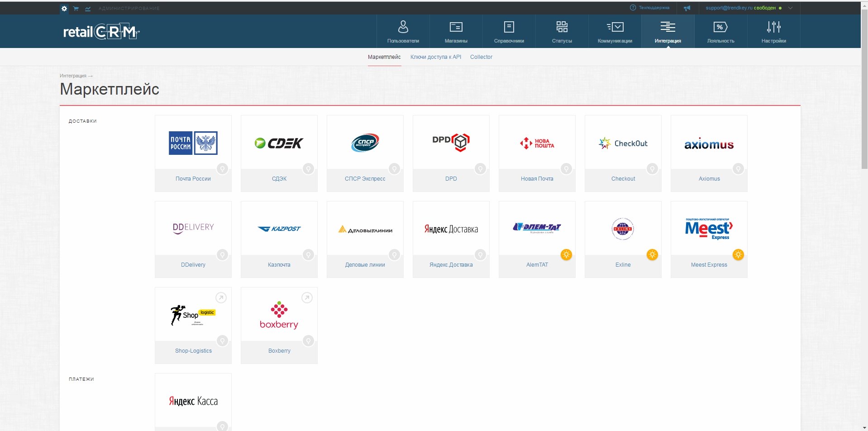Switch to the Ключи доступа к API tab
The width and height of the screenshot is (868, 431).
[x=435, y=57]
